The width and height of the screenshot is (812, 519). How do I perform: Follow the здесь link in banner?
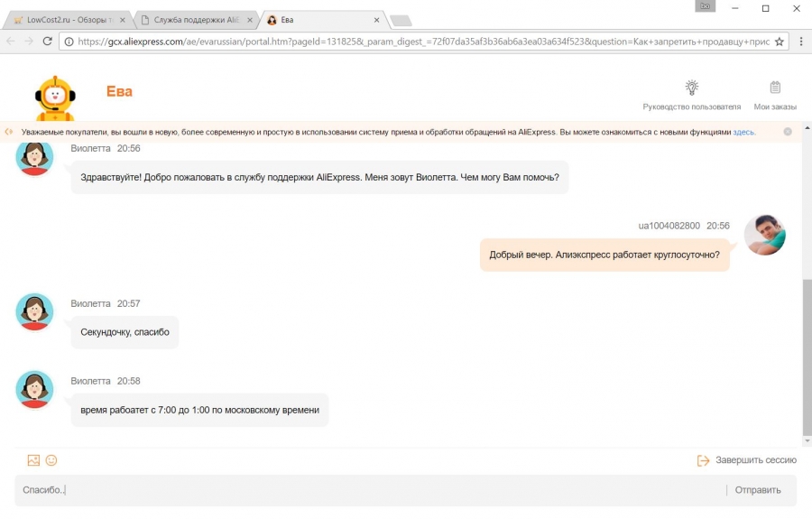pos(743,132)
